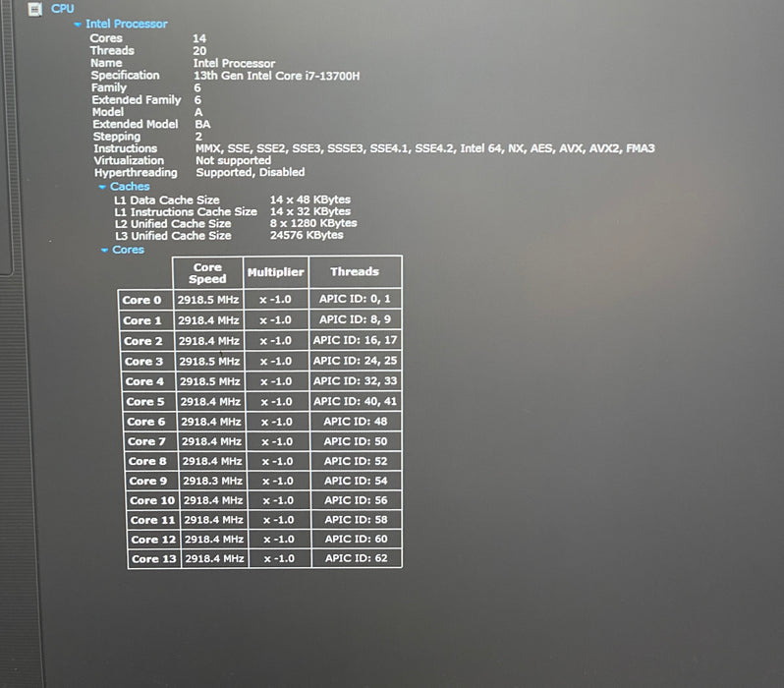784x688 pixels.
Task: Click the blue Cores subsection label
Action: tap(128, 250)
